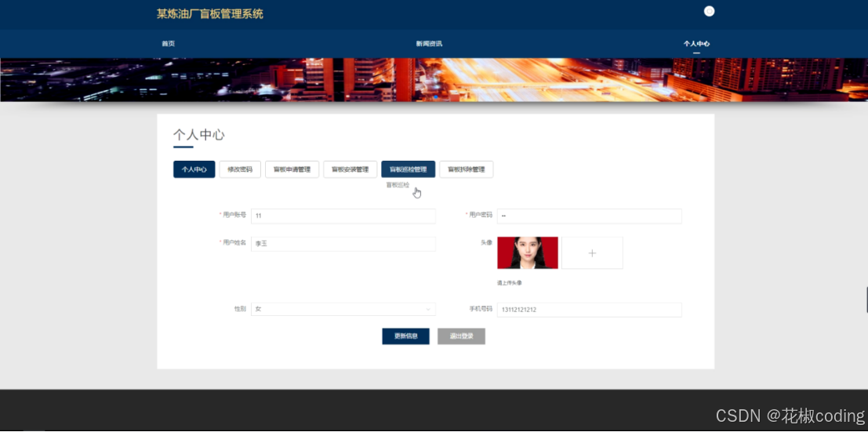Click the plus icon to upload avatar
Screen dimensions: 868x432
click(x=592, y=253)
